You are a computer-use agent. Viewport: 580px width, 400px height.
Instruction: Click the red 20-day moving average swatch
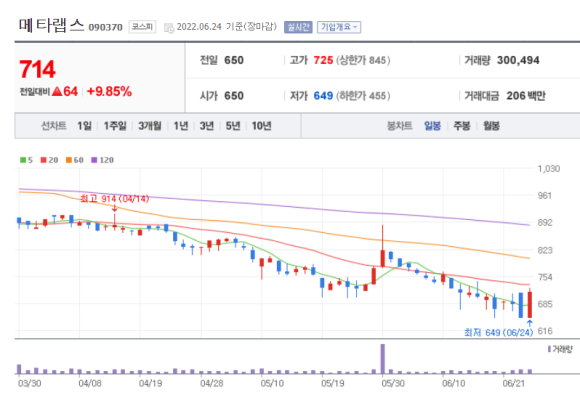pyautogui.click(x=44, y=160)
